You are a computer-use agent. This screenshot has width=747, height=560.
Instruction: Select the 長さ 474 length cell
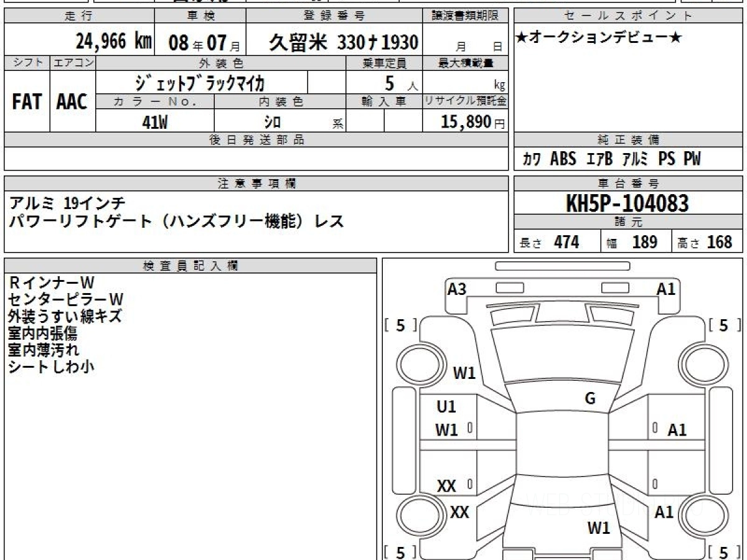[557, 242]
